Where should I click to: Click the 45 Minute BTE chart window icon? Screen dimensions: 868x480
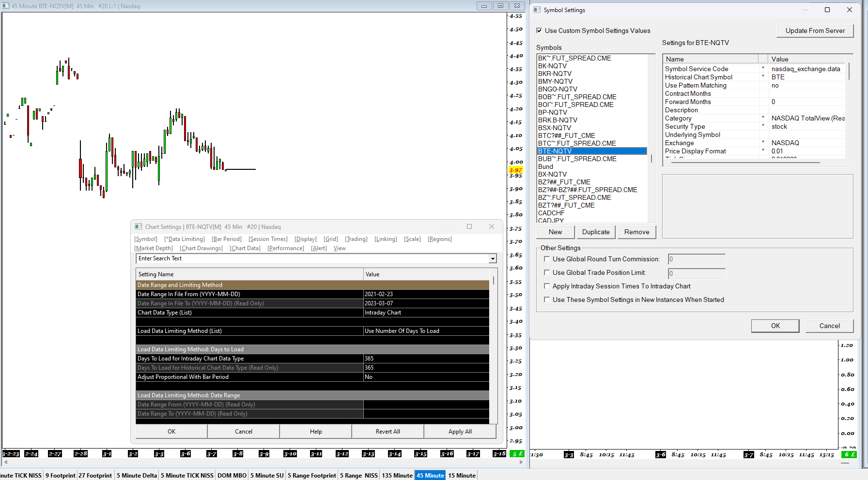(5, 6)
